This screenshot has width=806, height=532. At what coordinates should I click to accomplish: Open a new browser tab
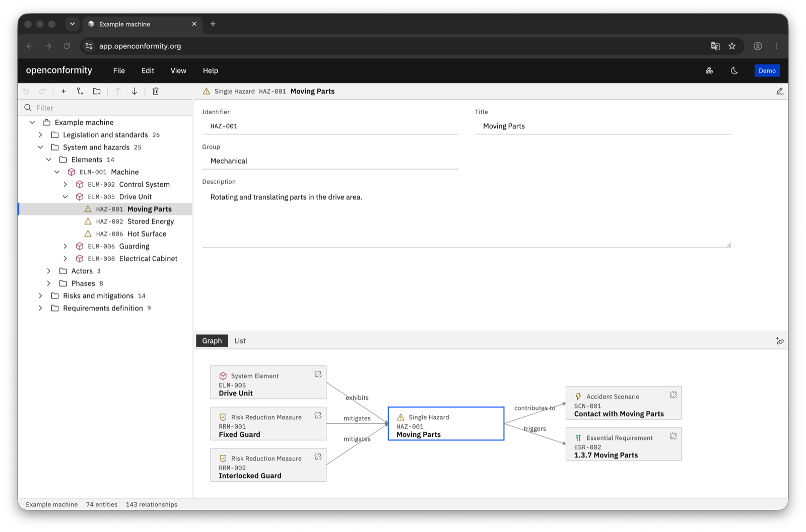click(x=213, y=24)
